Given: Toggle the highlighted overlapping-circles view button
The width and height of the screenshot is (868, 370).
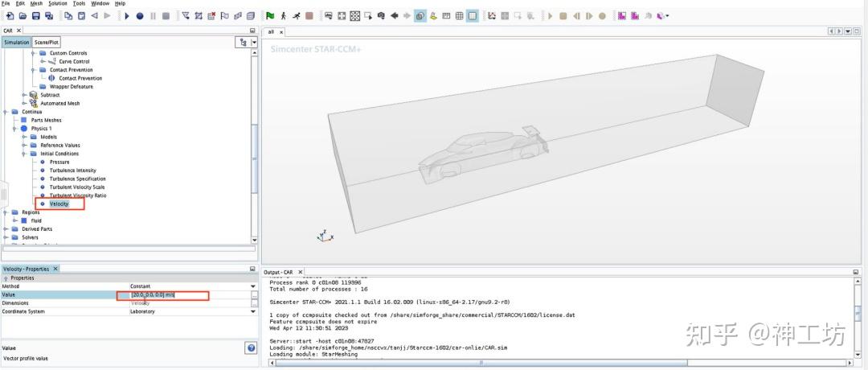Looking at the screenshot, I should click(x=420, y=16).
